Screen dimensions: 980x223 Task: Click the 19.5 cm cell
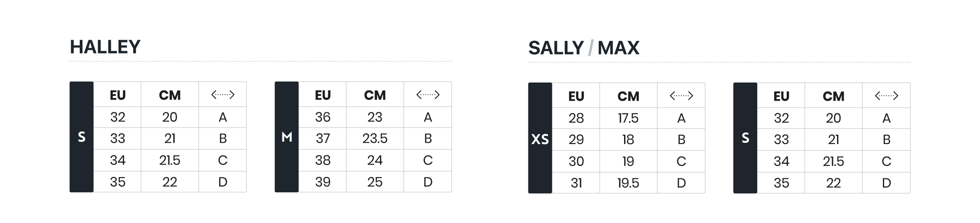point(628,183)
